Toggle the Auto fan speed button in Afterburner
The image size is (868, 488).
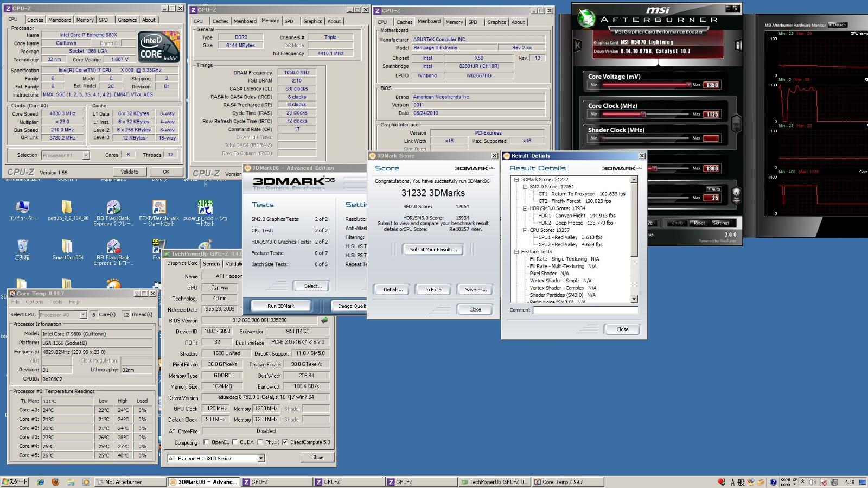coord(713,189)
